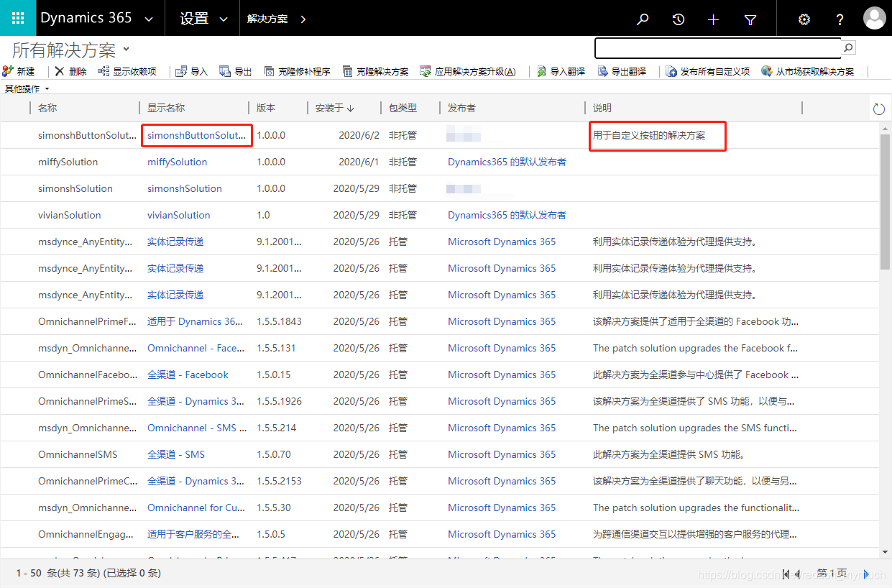Click the 导入 toolbar button
Screen dimensions: 892x588
click(192, 71)
